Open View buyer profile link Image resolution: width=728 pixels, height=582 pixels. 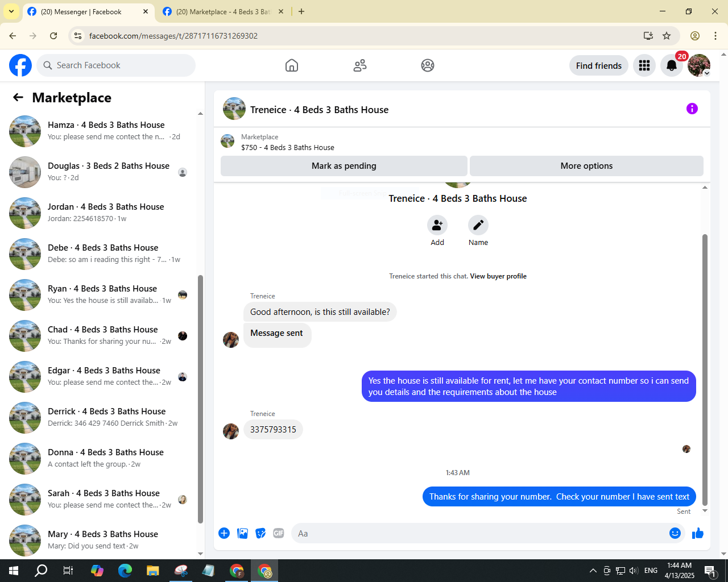(498, 276)
